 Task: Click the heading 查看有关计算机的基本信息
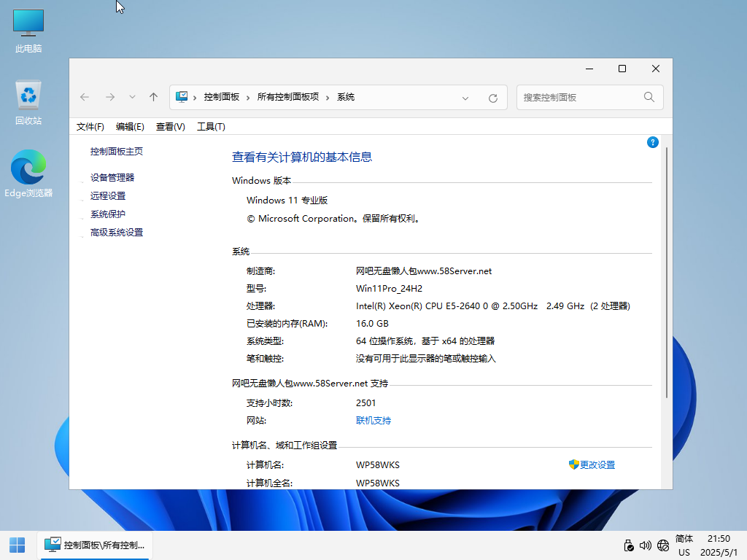302,157
